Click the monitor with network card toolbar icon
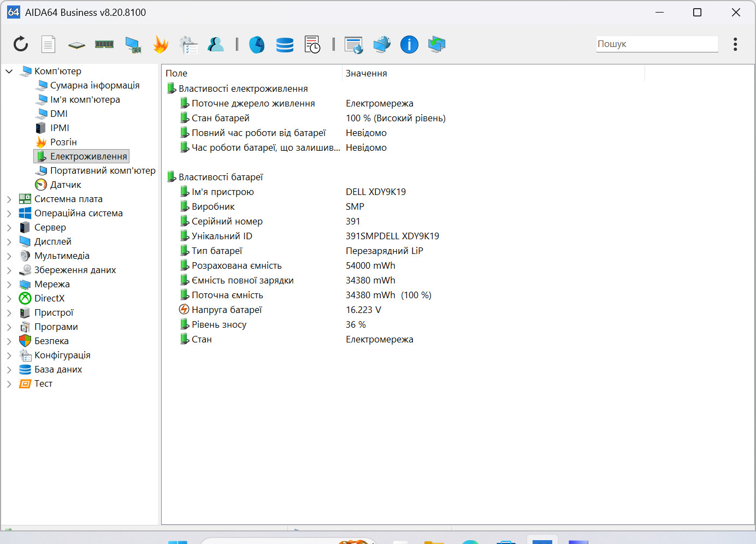756x544 pixels. point(133,45)
